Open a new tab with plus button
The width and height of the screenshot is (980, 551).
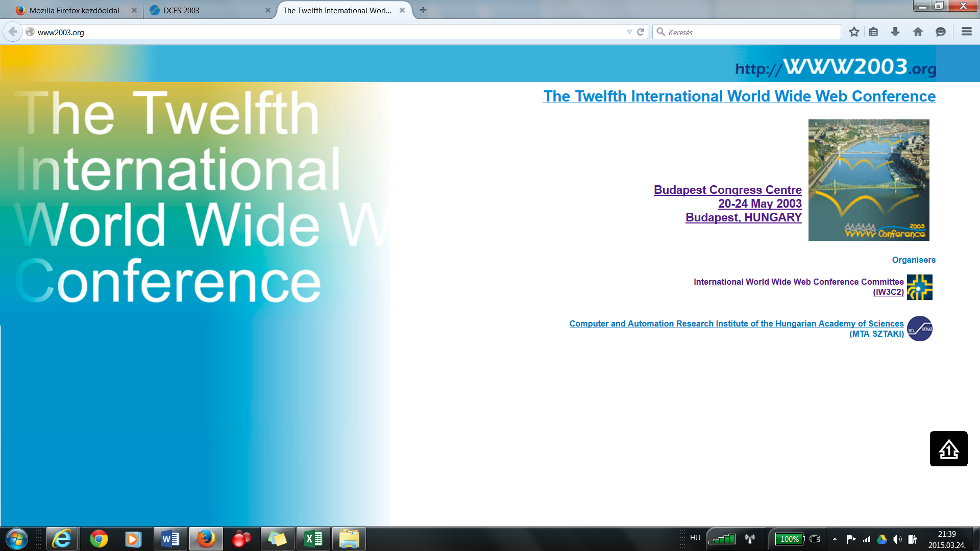[423, 10]
